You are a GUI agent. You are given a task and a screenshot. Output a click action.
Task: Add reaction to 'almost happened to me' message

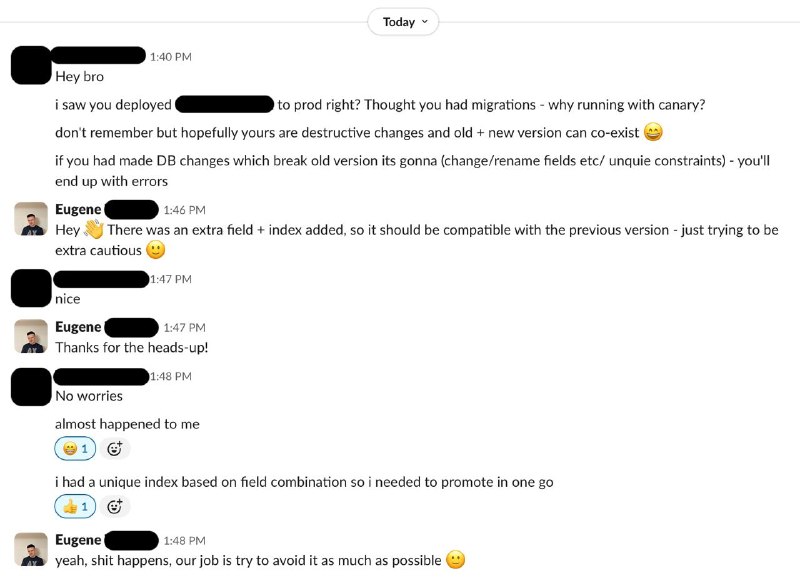click(x=115, y=449)
